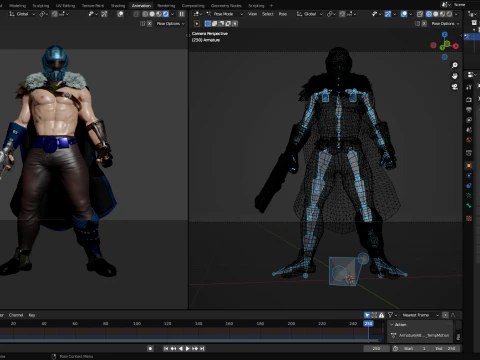The image size is (480, 360).
Task: Jump to previous keyframe
Action: point(173,348)
